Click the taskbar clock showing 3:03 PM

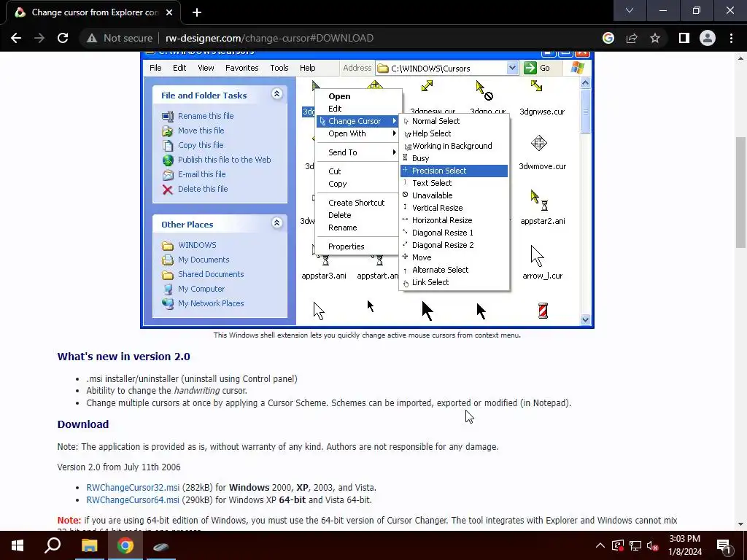tap(684, 545)
